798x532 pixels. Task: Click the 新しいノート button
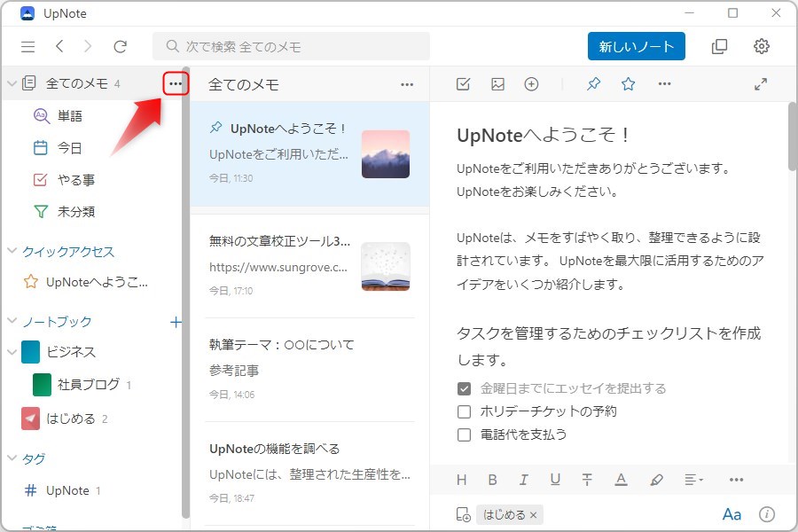click(636, 47)
